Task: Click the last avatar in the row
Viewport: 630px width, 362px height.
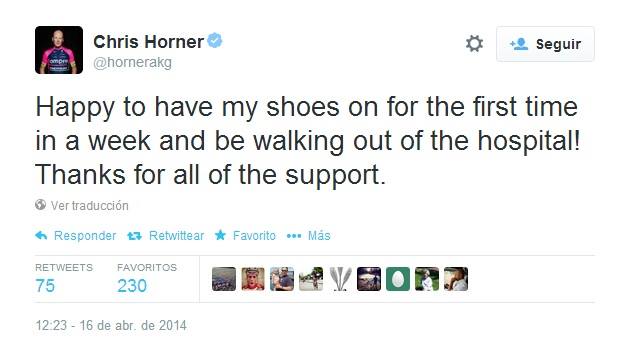Action: tap(456, 279)
